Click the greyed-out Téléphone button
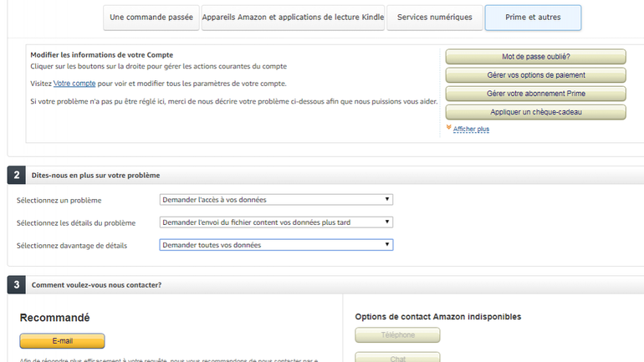This screenshot has width=644, height=362. point(397,335)
